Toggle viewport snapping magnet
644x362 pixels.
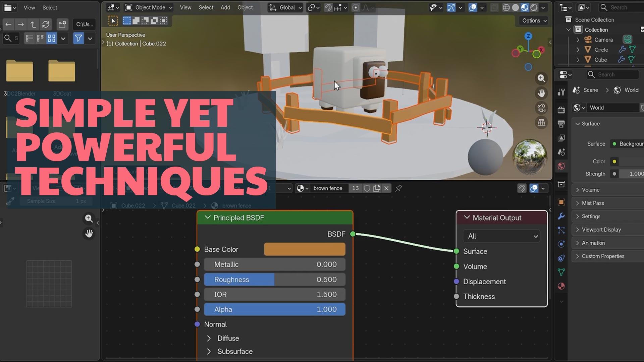[x=328, y=7]
